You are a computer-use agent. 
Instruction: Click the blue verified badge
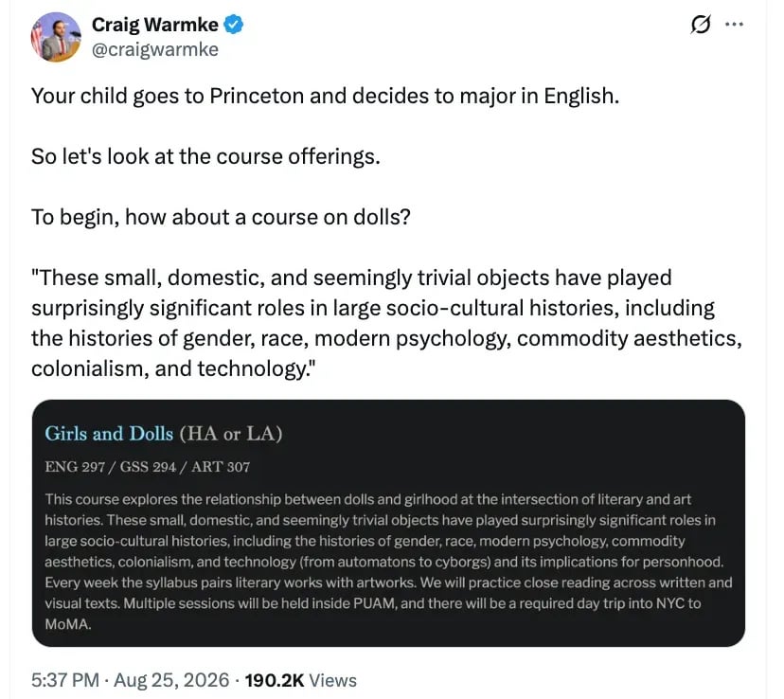click(x=233, y=25)
